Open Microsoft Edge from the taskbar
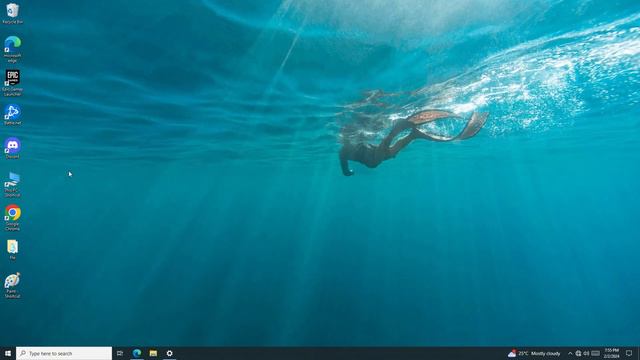Image resolution: width=640 pixels, height=360 pixels. [137, 353]
